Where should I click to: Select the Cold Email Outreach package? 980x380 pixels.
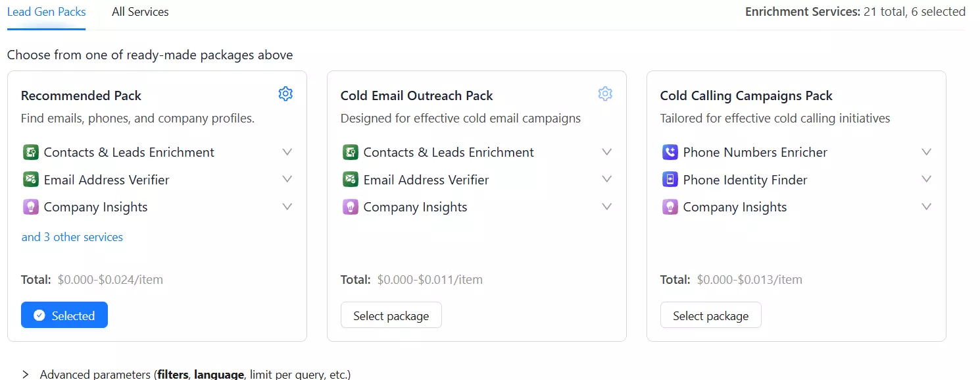[x=391, y=315]
